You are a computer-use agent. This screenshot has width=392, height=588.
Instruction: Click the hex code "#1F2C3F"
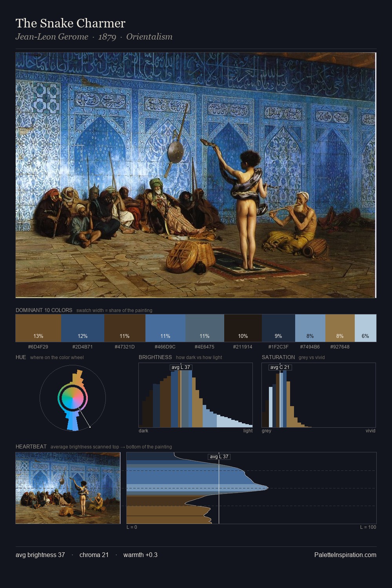click(278, 347)
